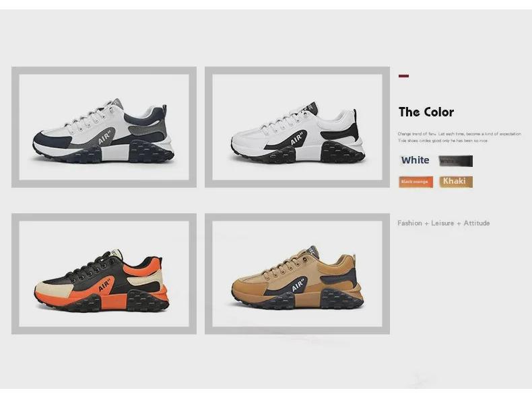Select the Khaki color swatch

(456, 182)
